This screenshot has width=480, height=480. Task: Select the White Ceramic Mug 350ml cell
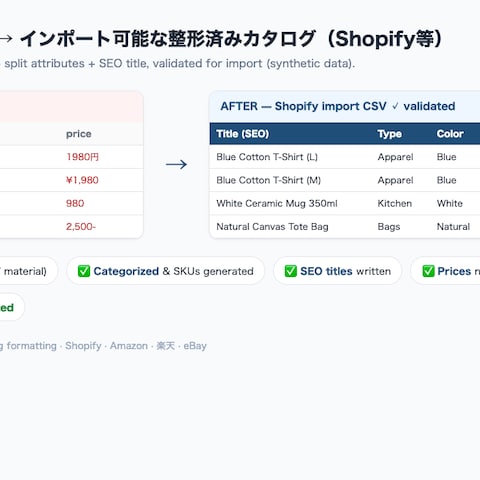(x=277, y=203)
